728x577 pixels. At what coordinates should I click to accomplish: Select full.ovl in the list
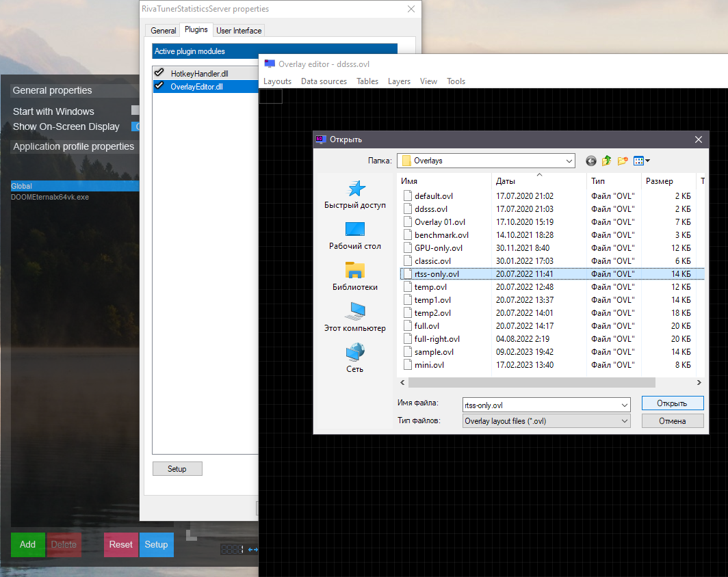pos(427,325)
